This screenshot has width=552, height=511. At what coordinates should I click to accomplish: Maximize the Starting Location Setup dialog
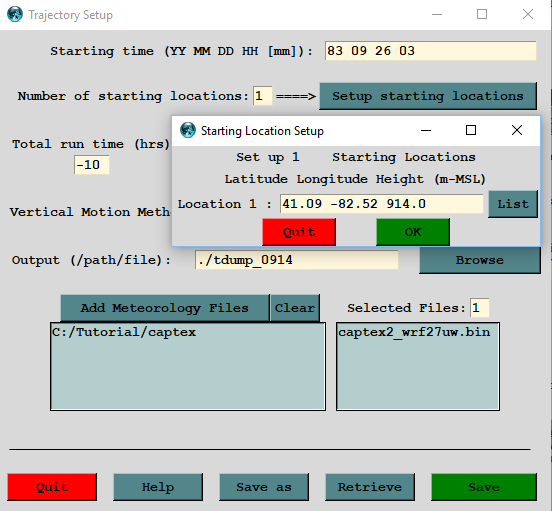point(471,130)
